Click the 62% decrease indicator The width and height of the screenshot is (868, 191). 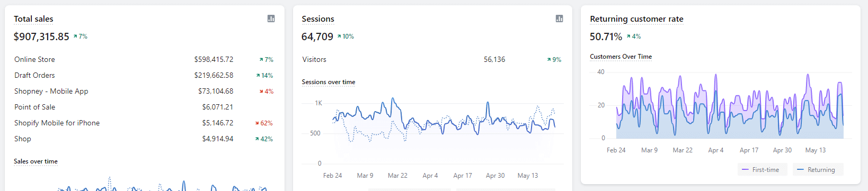(x=264, y=123)
